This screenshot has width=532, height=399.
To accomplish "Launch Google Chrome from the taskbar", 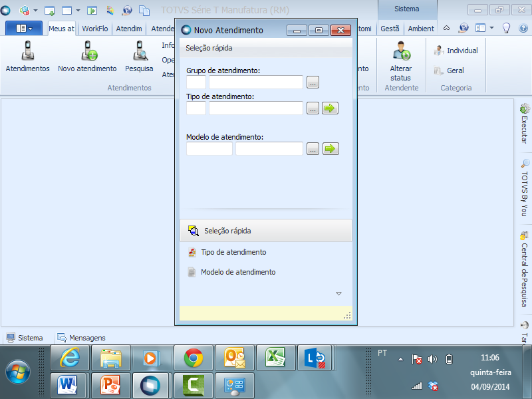I will (194, 358).
